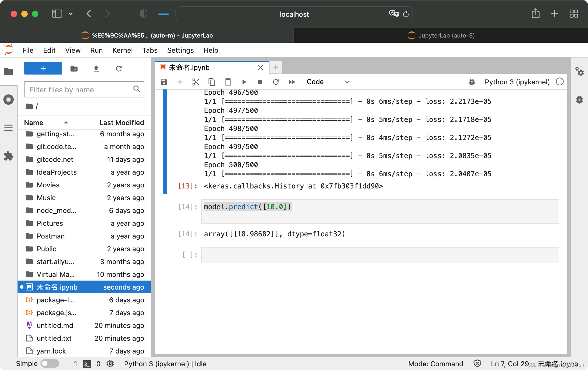Sort files by Last Modified column
The image size is (588, 370).
[x=115, y=123]
